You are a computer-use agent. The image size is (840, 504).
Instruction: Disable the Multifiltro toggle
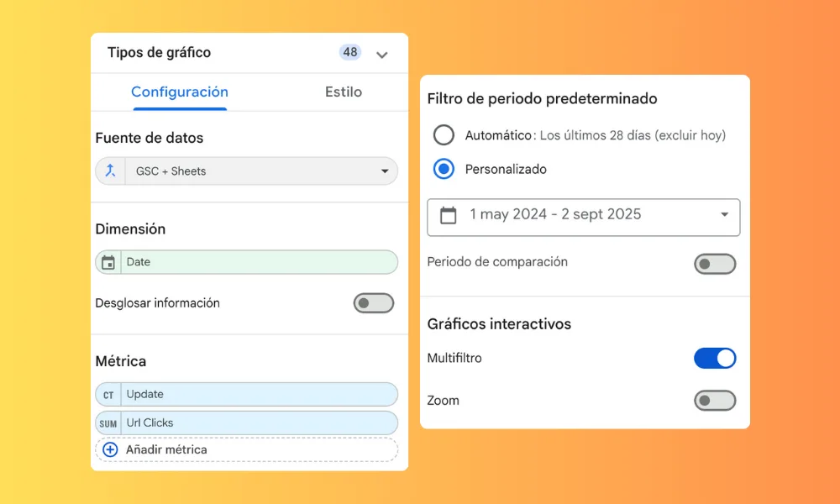pyautogui.click(x=714, y=359)
